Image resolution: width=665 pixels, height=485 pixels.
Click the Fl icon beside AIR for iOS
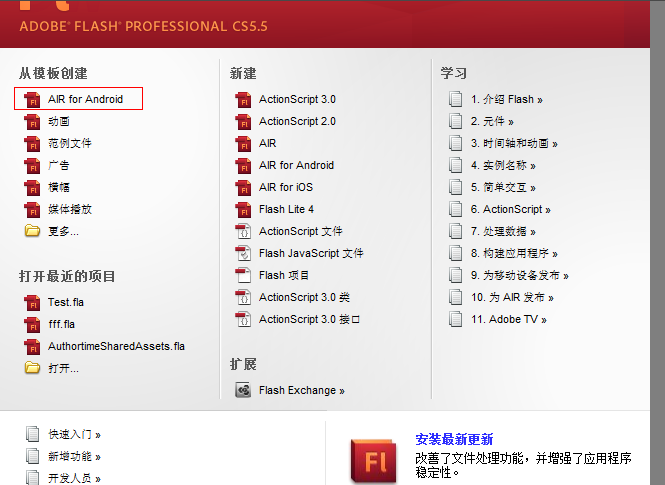coord(243,187)
